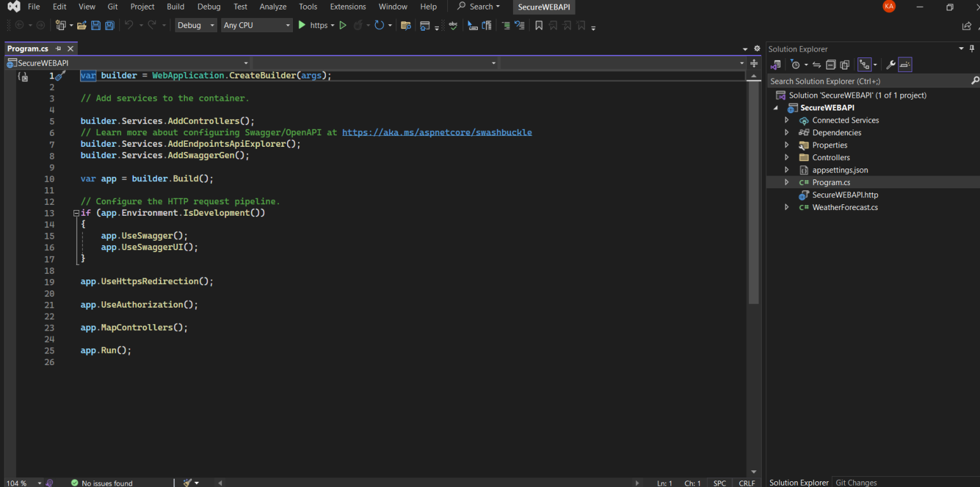Screen dimensions: 980x487
Task: Collapse the if statement outlining region
Action: [x=76, y=213]
